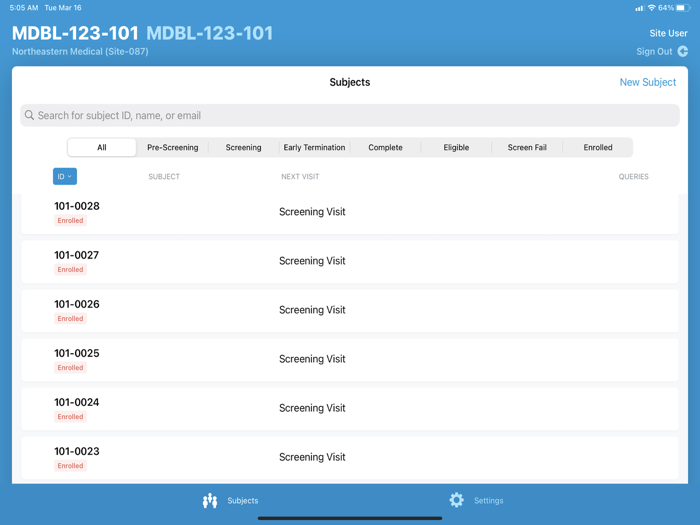Click the white MDBL-123-101 study title
The height and width of the screenshot is (525, 700).
[x=75, y=33]
